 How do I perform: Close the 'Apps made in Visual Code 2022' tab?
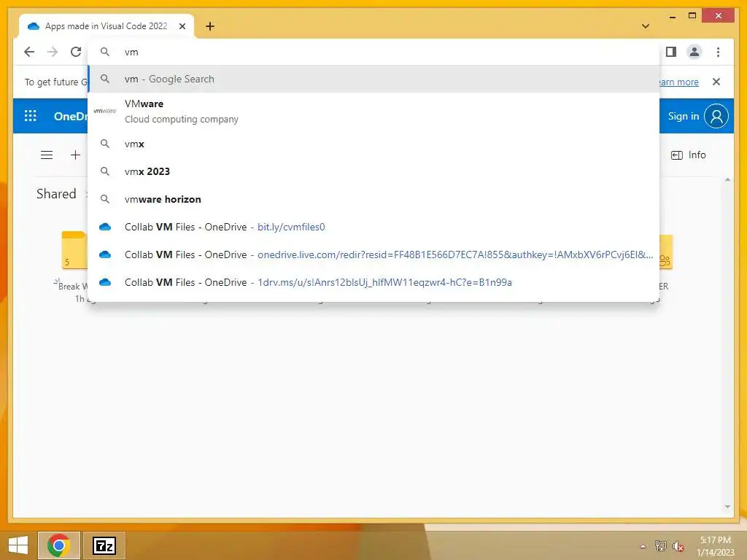point(182,26)
